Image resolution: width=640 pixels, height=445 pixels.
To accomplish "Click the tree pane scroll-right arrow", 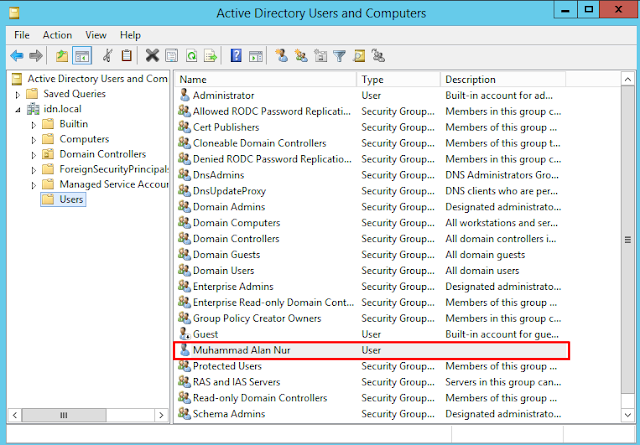I will pos(161,415).
